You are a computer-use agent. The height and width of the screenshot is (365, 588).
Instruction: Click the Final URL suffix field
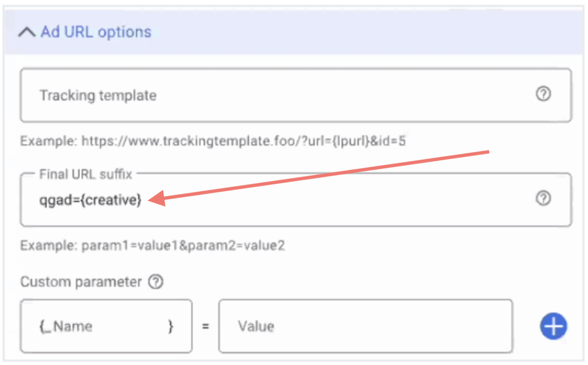click(296, 200)
